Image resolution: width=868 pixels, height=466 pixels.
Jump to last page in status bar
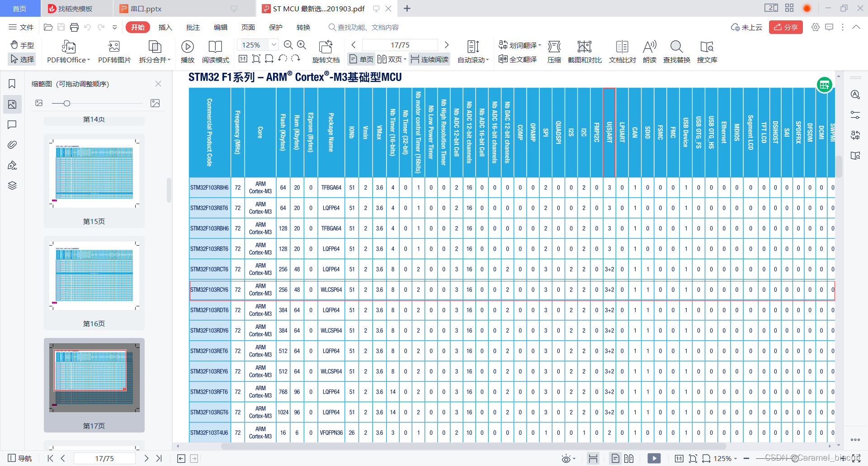coord(159,458)
